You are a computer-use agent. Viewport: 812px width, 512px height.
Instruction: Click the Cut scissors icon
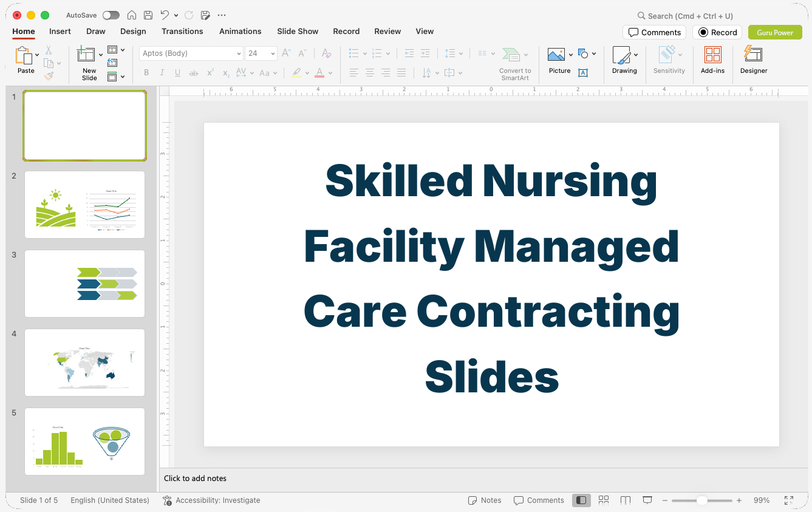point(49,51)
